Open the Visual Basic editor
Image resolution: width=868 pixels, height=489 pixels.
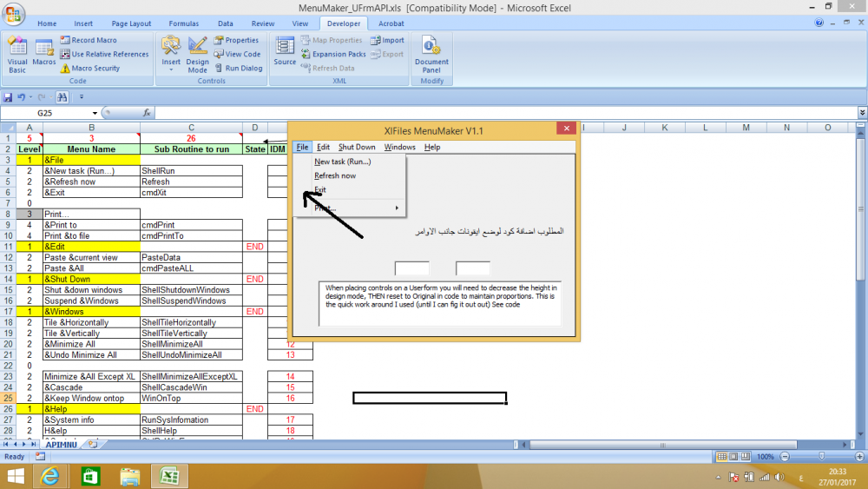17,55
